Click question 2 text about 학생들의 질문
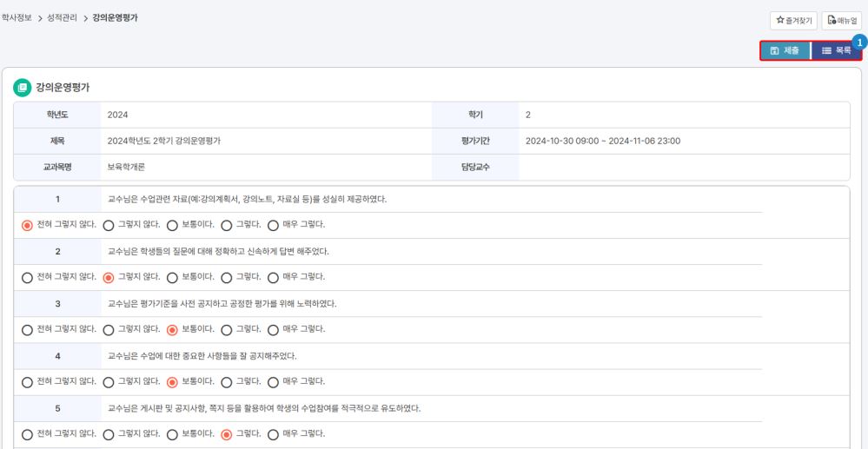 (218, 251)
